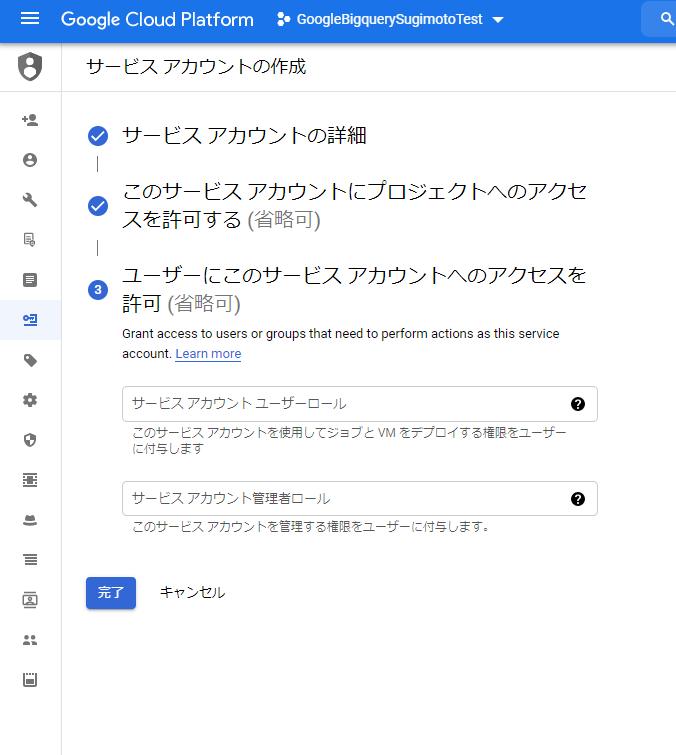Click the Google Cloud Platform logo
The image size is (676, 755).
click(x=157, y=20)
